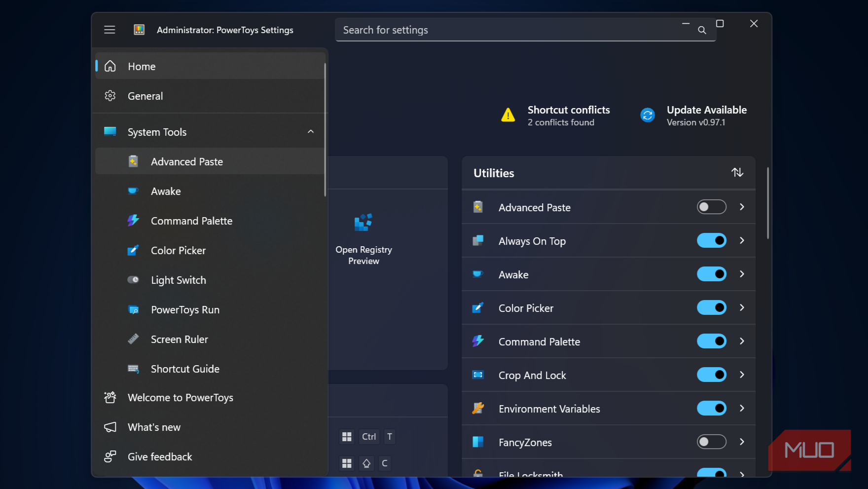Click the Always On Top icon in Utilities

point(478,241)
